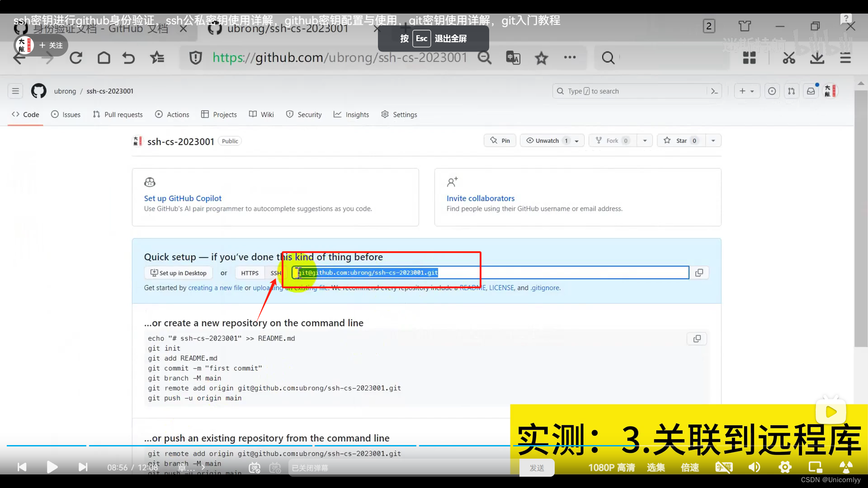Skip to the next video
868x488 pixels.
[83, 467]
